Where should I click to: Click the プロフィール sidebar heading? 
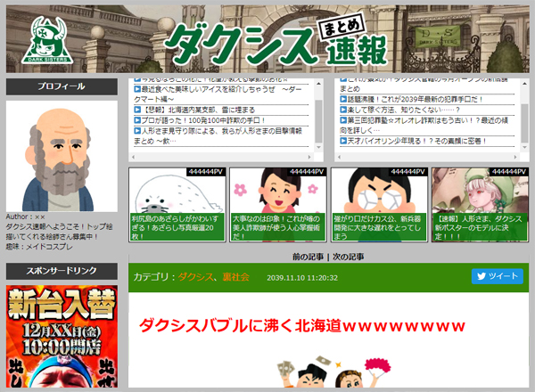(62, 86)
